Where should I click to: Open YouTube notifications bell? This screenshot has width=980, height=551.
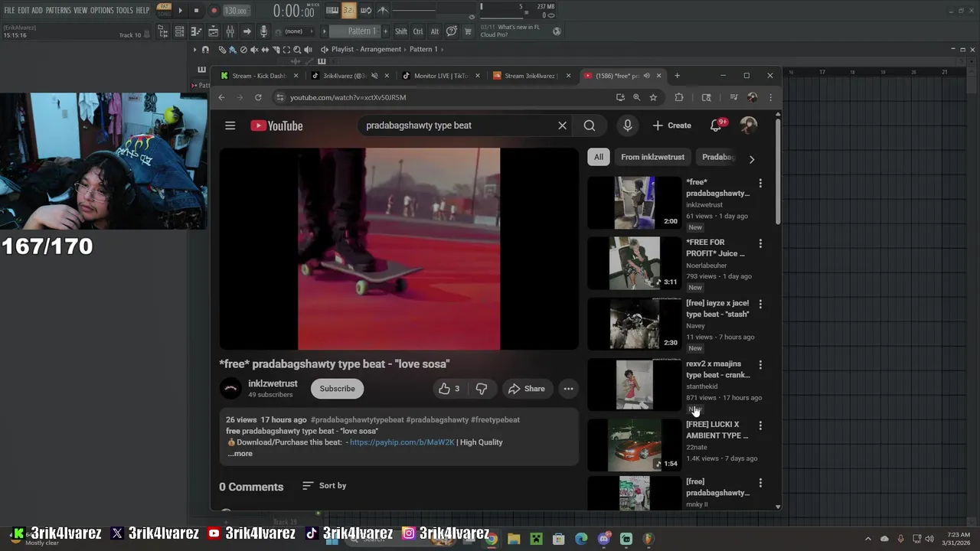(x=716, y=126)
